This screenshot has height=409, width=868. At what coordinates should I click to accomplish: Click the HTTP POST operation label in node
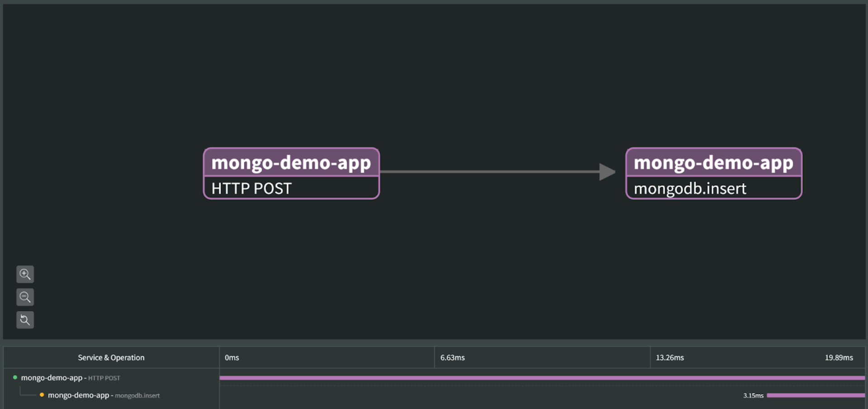251,188
